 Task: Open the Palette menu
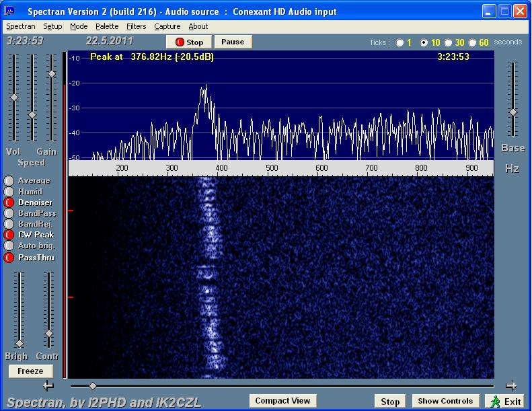coord(107,26)
